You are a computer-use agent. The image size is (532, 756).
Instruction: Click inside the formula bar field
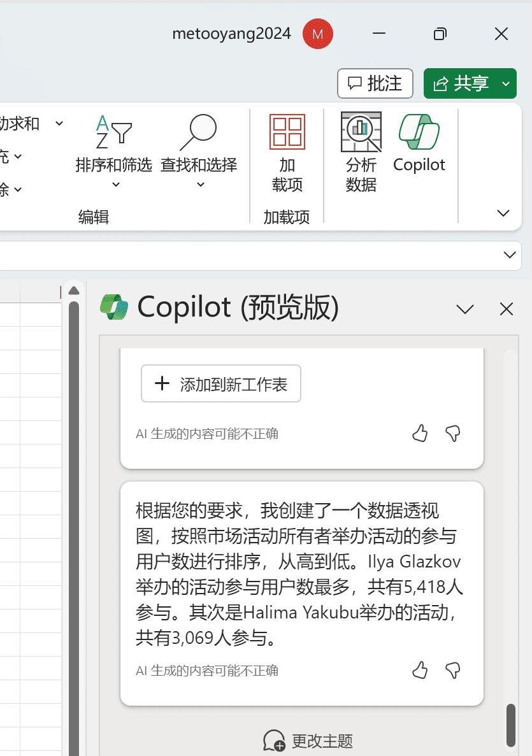251,255
